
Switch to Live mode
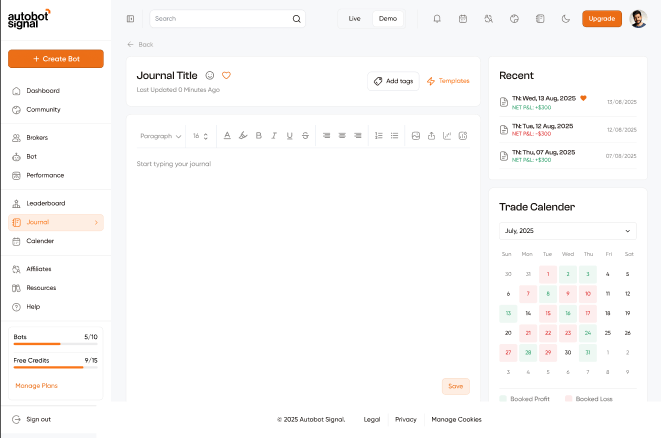(x=355, y=19)
